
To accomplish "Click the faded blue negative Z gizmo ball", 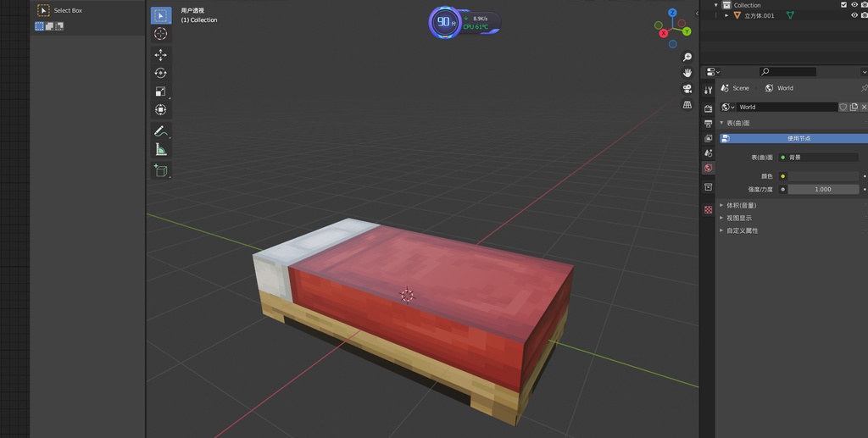I will click(x=672, y=44).
